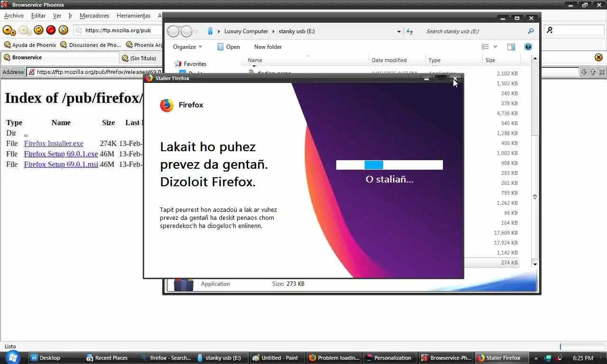This screenshot has width=607, height=364.
Task: Open the view options dropdown arrow in Explorer
Action: pyautogui.click(x=495, y=46)
